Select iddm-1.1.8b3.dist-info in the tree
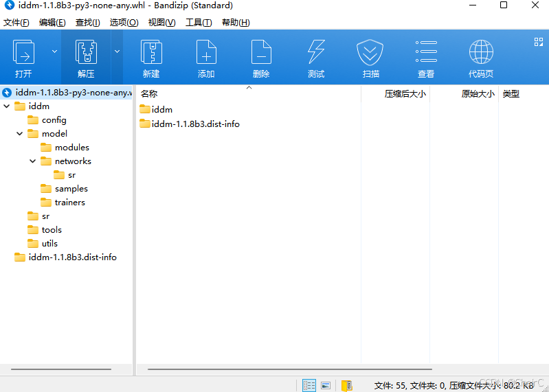 point(65,257)
